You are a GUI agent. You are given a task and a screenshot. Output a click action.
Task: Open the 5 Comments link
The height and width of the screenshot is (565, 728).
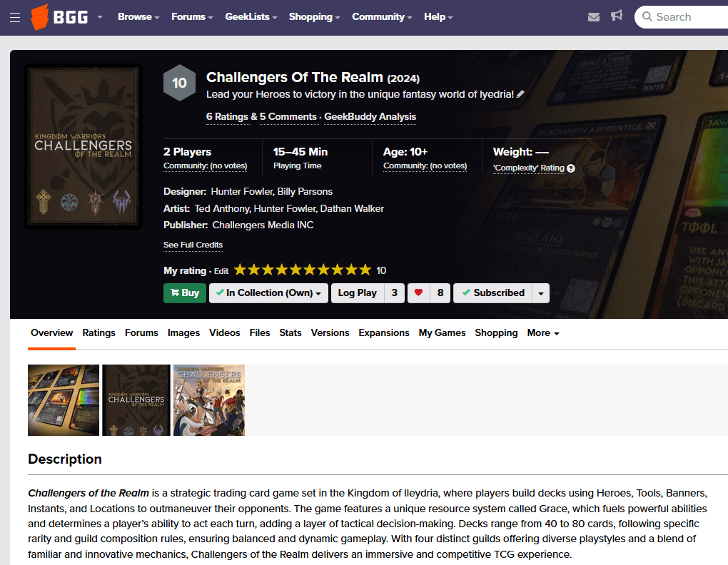pos(288,116)
